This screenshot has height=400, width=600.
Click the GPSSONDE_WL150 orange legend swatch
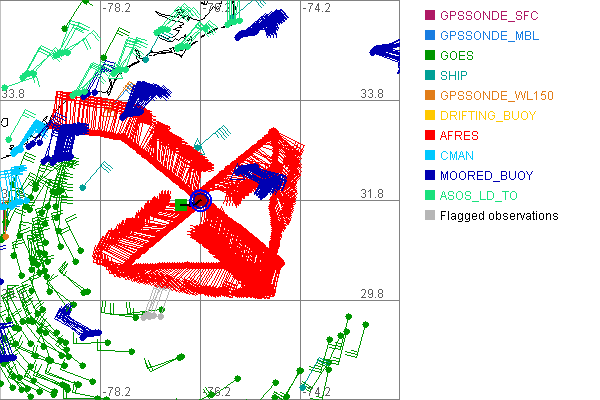430,96
